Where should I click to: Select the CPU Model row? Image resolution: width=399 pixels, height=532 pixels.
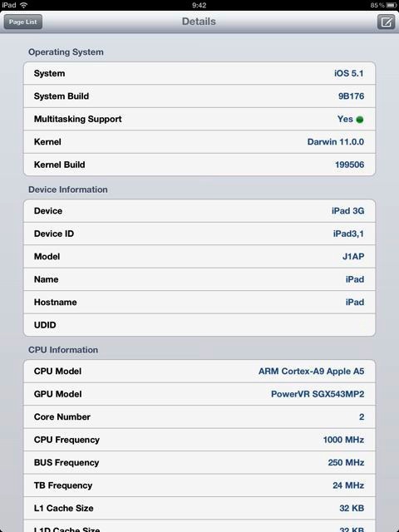pos(199,372)
